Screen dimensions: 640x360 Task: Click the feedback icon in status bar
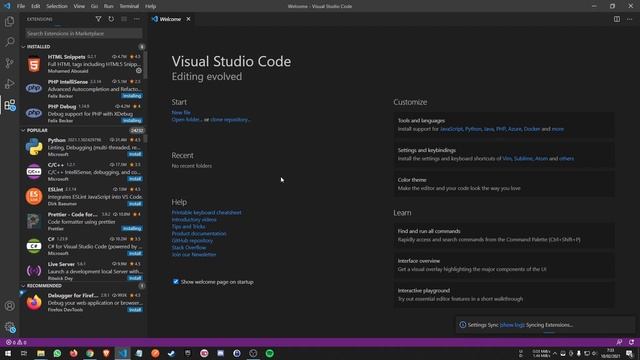[x=619, y=342]
